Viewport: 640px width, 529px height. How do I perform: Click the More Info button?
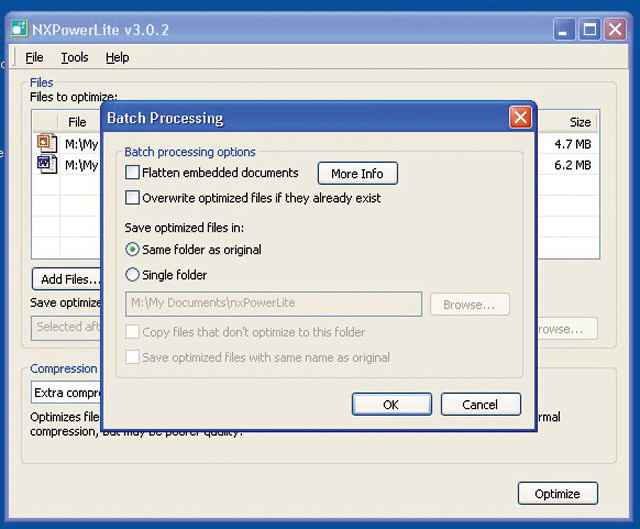[358, 173]
